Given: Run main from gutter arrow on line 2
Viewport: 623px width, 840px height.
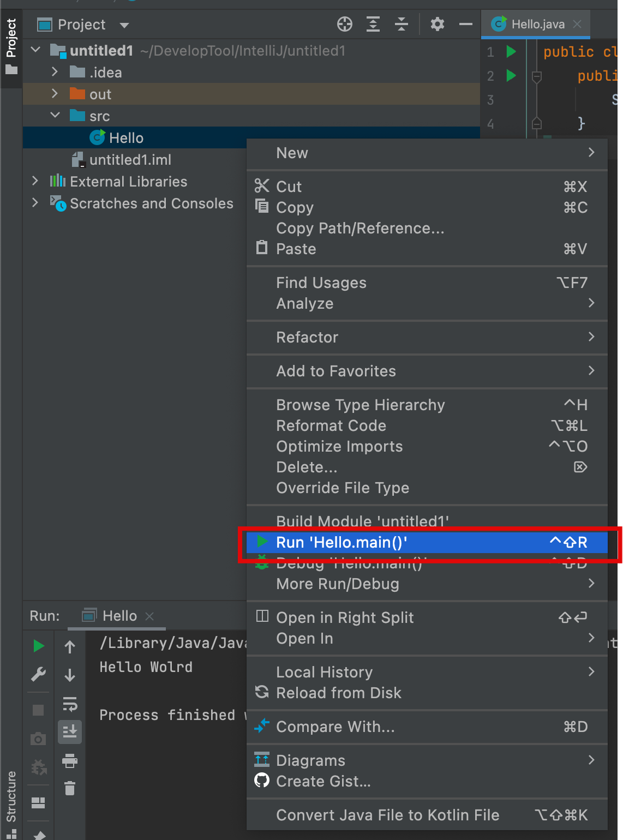Looking at the screenshot, I should tap(511, 75).
